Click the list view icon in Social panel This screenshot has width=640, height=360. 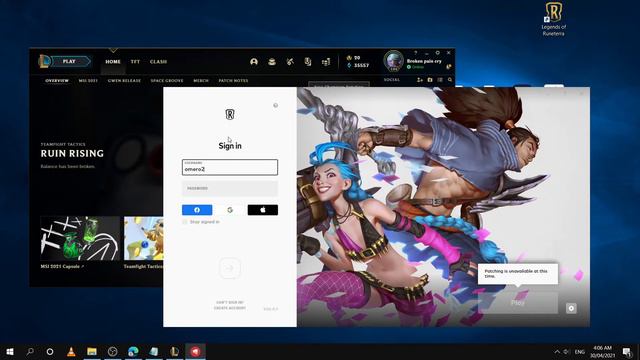tap(440, 80)
